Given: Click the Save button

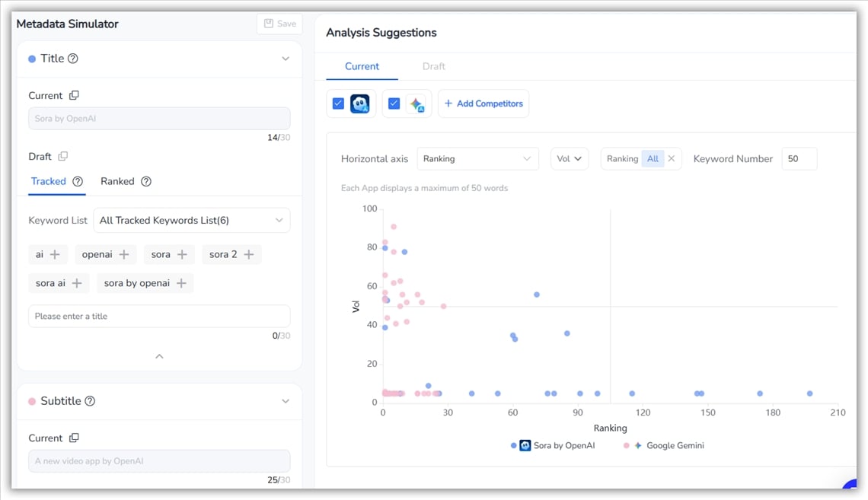Looking at the screenshot, I should pos(279,24).
